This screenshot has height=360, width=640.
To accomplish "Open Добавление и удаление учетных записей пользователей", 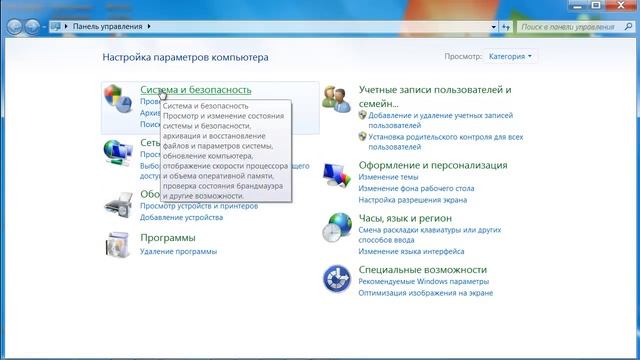I will pos(440,120).
